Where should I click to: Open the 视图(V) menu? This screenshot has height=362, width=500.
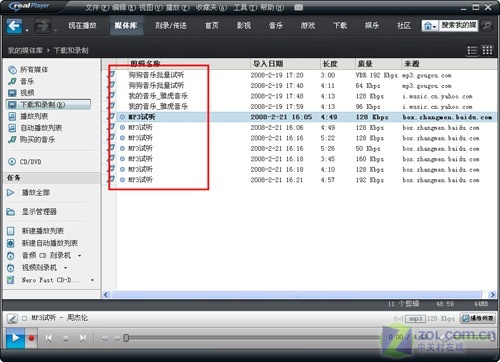click(x=151, y=7)
